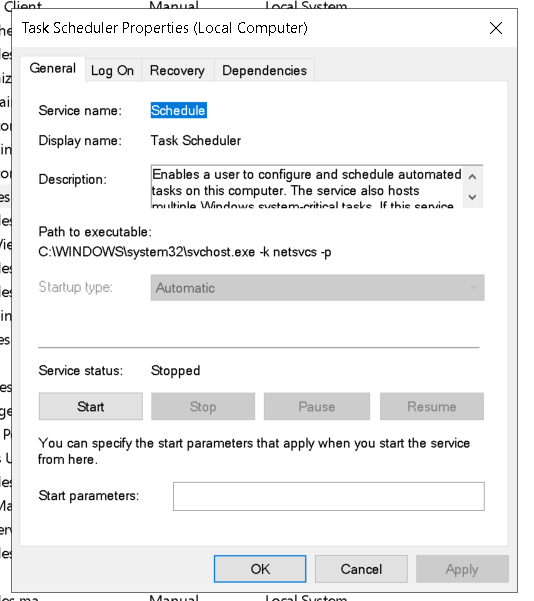Open the Log On tab
Image resolution: width=534 pixels, height=601 pixels.
tap(112, 71)
